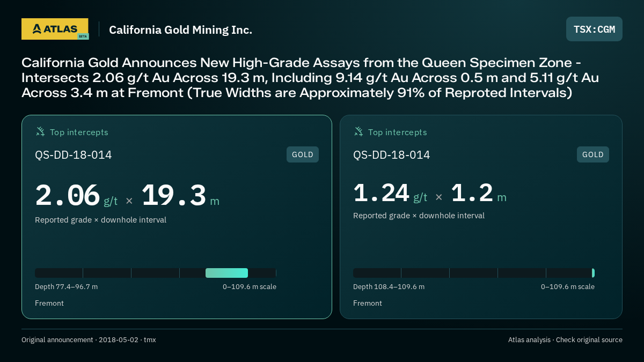Click "0–109.6 m scale" label in the 19.3 m card
Viewport: 644px width, 362px height.
(250, 287)
